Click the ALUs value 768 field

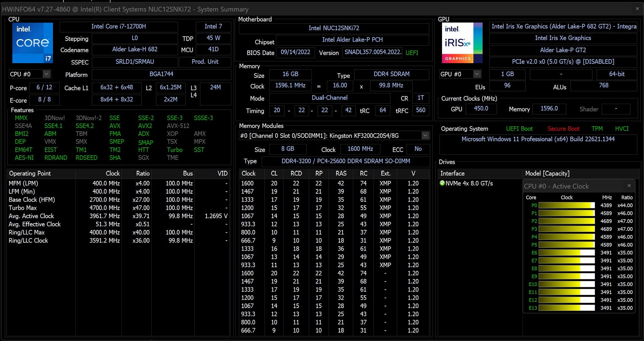tap(604, 86)
